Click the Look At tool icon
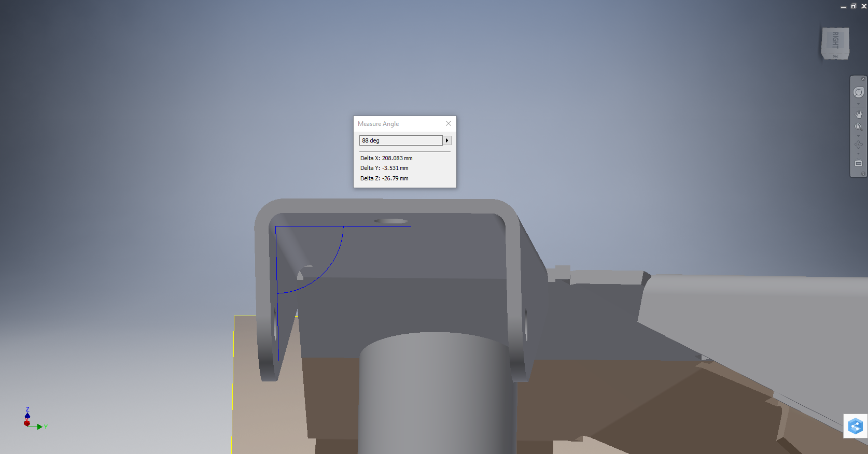 (859, 163)
